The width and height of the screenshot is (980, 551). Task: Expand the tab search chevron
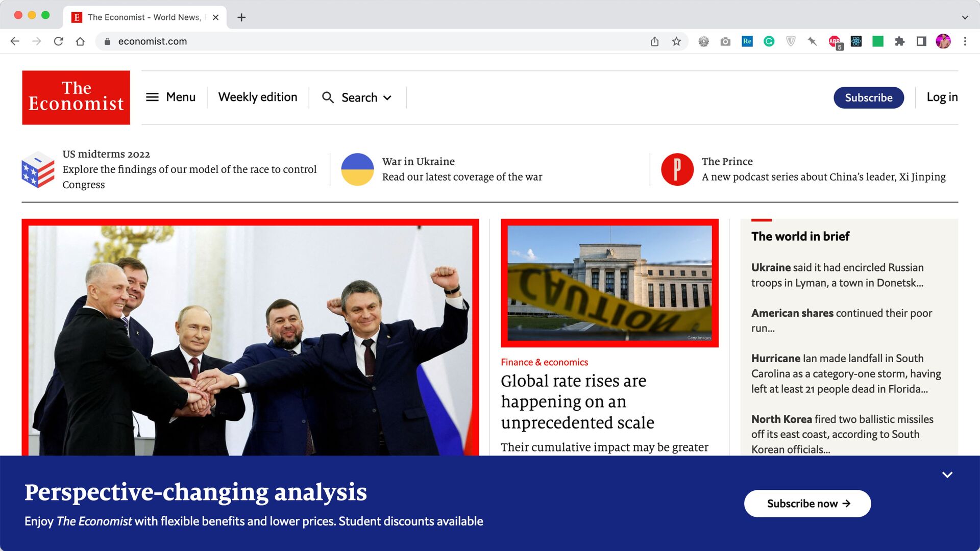point(965,17)
